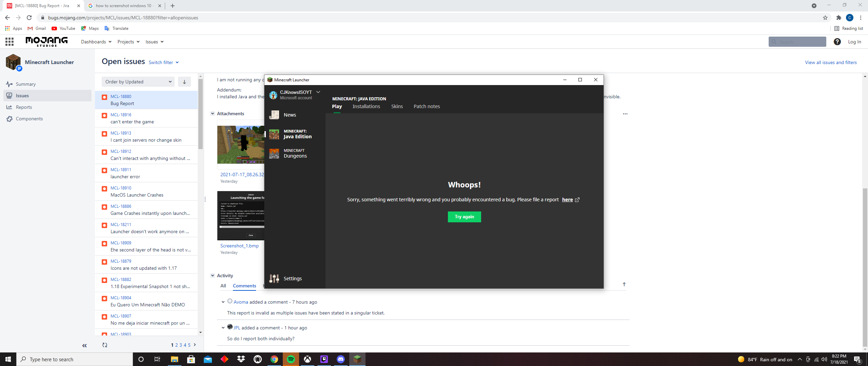This screenshot has height=366, width=868.
Task: Collapse the Attachments section
Action: tap(213, 114)
